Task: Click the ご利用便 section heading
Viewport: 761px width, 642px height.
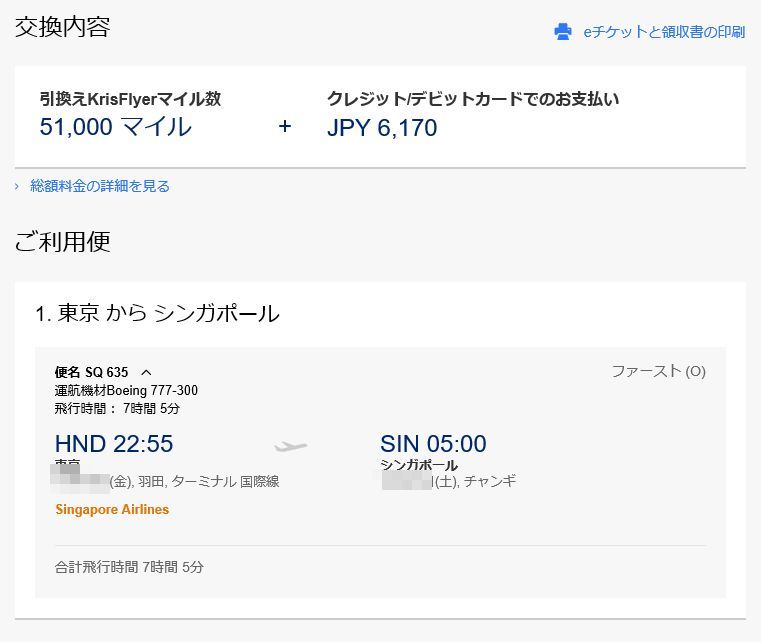Action: pyautogui.click(x=63, y=242)
